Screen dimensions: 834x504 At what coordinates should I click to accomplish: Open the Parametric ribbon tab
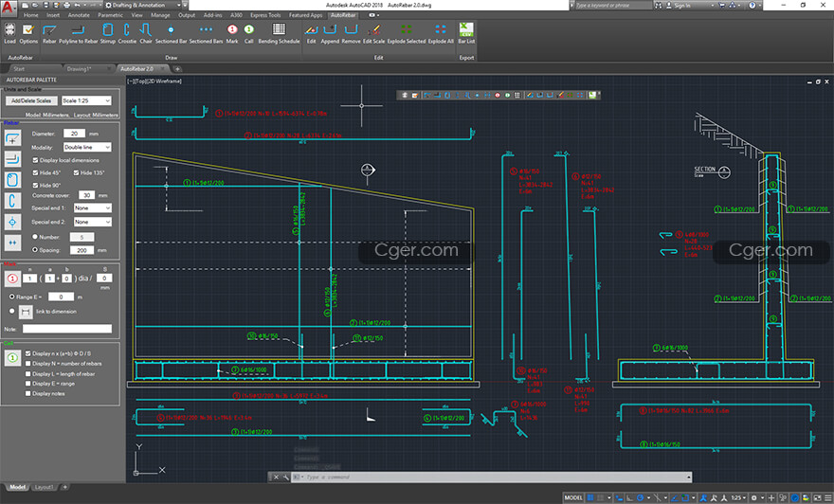click(110, 15)
